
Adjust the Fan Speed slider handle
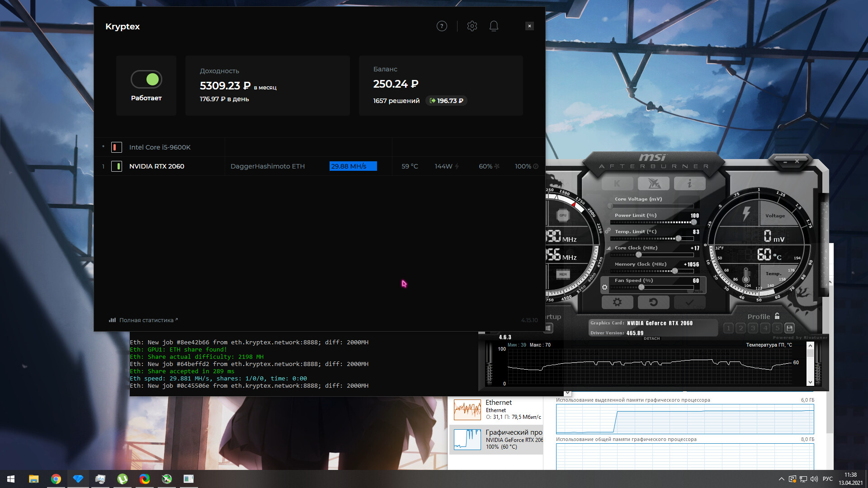641,287
